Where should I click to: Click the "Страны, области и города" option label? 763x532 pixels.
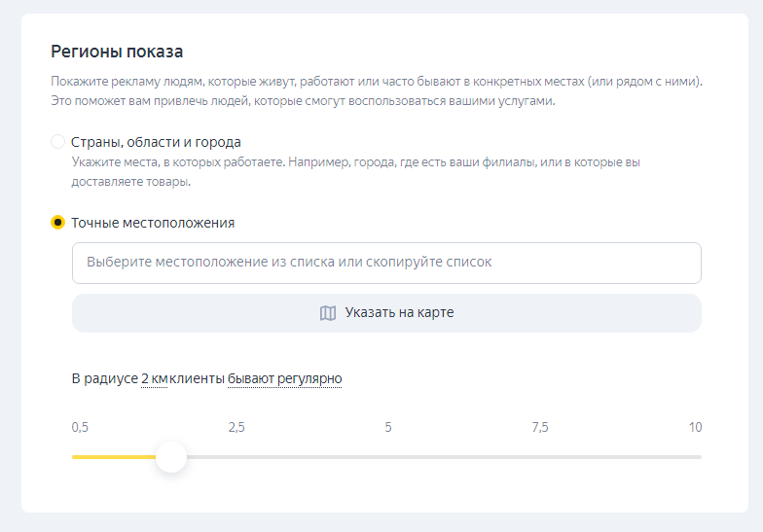pyautogui.click(x=156, y=142)
